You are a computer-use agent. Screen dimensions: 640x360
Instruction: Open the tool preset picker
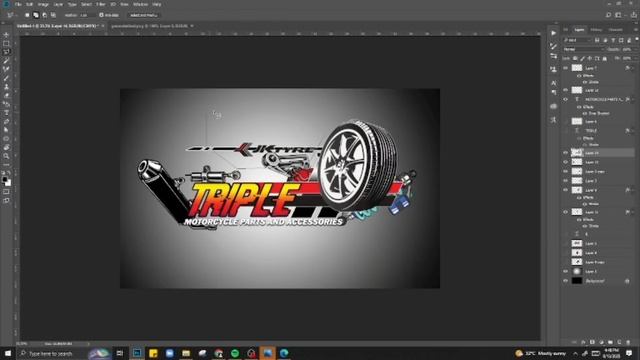click(11, 15)
